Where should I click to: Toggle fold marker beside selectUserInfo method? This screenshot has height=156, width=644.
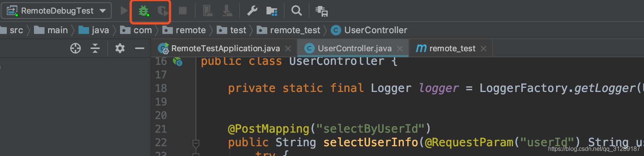pos(196,143)
